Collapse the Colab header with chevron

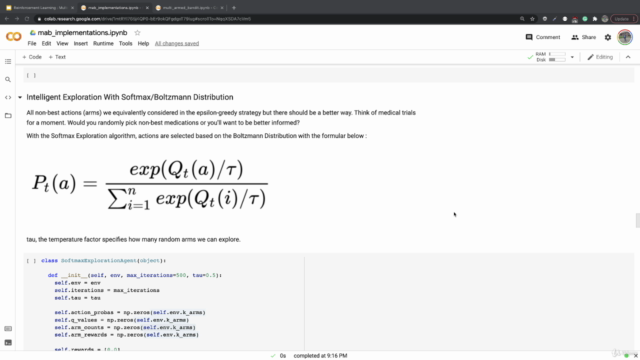pos(628,57)
